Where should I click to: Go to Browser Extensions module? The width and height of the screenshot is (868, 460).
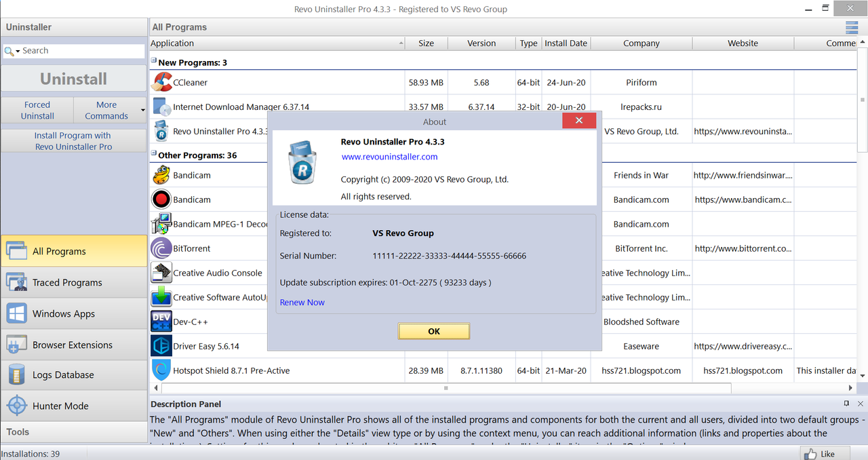[x=74, y=345]
